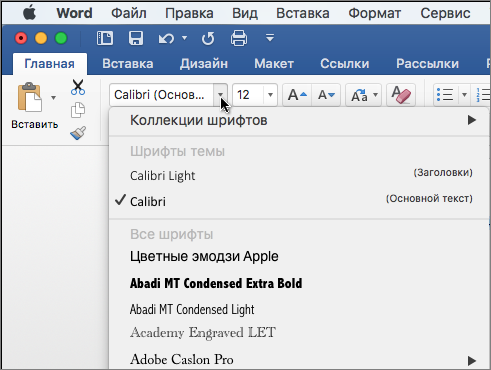Click the Print icon
The height and width of the screenshot is (370, 491).
(x=239, y=38)
